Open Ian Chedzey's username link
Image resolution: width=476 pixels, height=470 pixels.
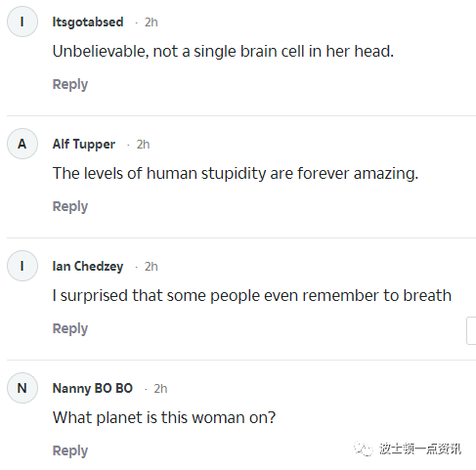coord(88,267)
